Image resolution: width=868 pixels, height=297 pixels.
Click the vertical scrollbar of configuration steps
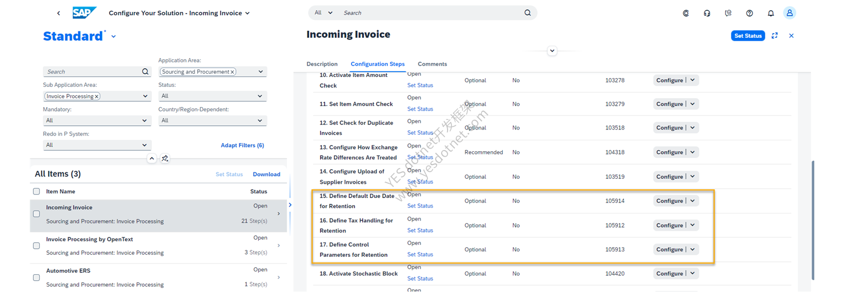813,220
